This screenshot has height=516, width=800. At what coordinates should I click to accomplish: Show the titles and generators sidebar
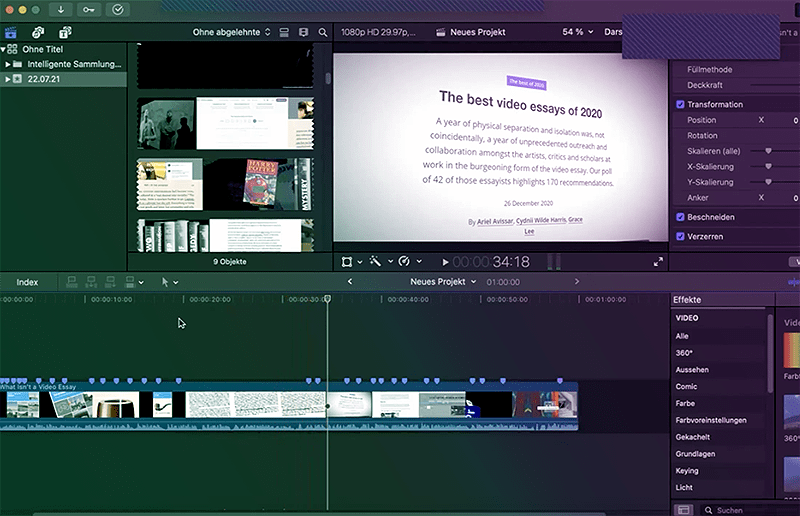click(x=64, y=32)
